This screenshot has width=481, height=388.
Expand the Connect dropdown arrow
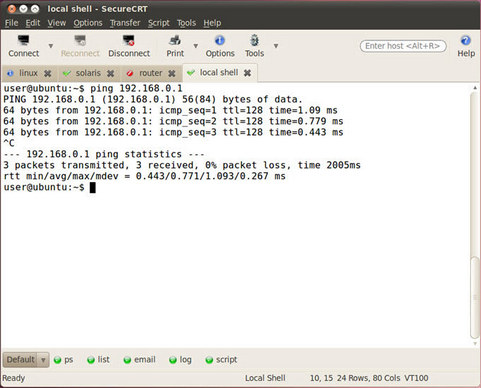coord(51,46)
